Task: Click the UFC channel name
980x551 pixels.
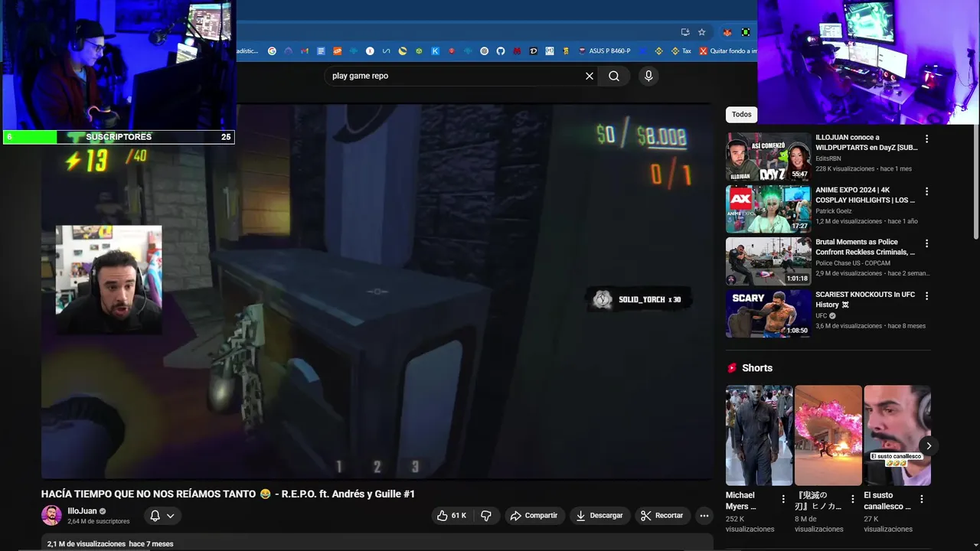Action: (821, 315)
